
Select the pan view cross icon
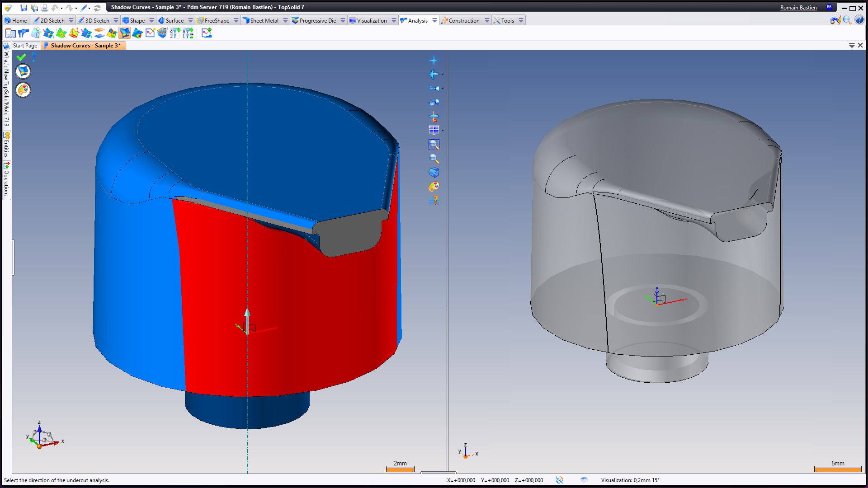point(434,61)
